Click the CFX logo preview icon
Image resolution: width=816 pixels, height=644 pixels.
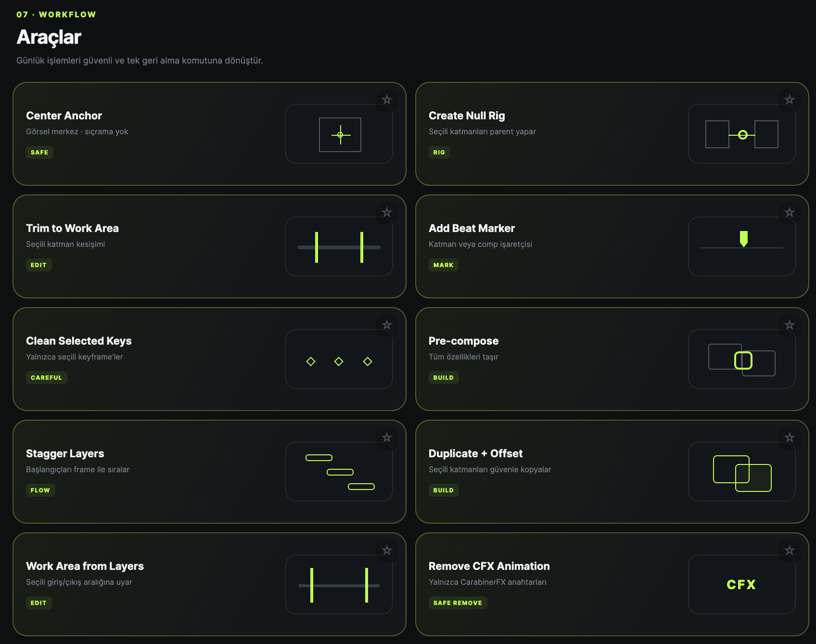(742, 584)
